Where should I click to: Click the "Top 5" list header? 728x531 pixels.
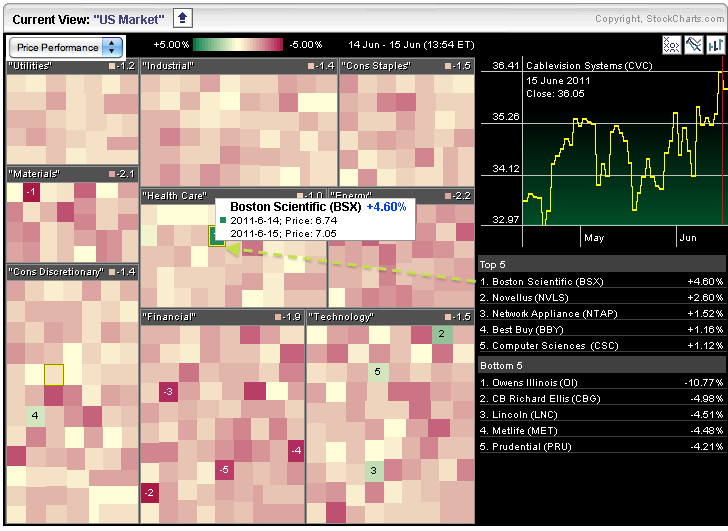601,265
